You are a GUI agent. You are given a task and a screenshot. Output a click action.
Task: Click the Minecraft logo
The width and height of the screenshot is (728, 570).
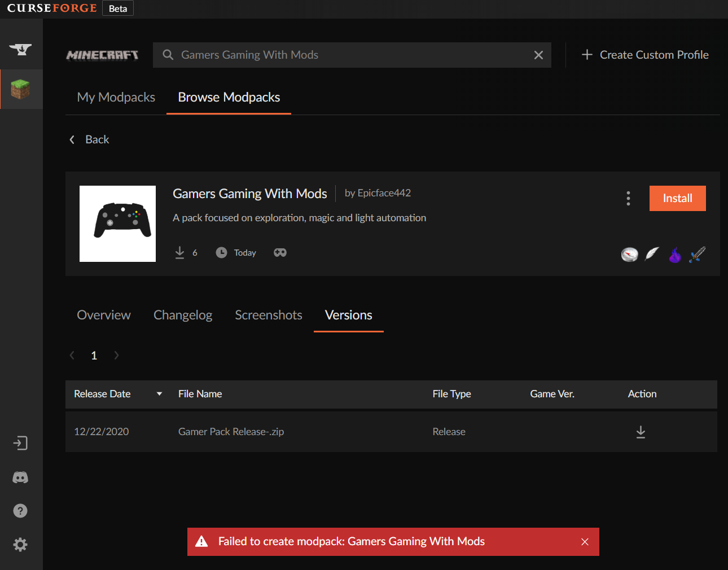[102, 55]
